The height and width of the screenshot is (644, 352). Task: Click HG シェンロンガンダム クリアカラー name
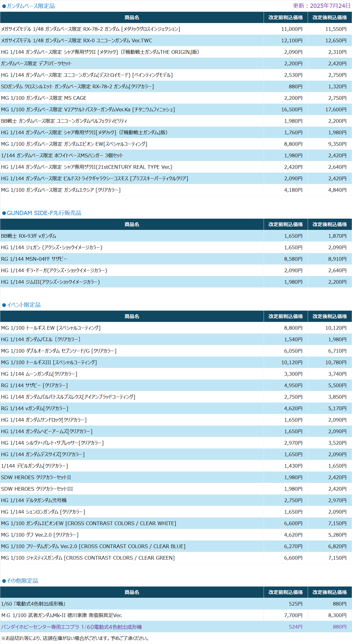[x=43, y=512]
